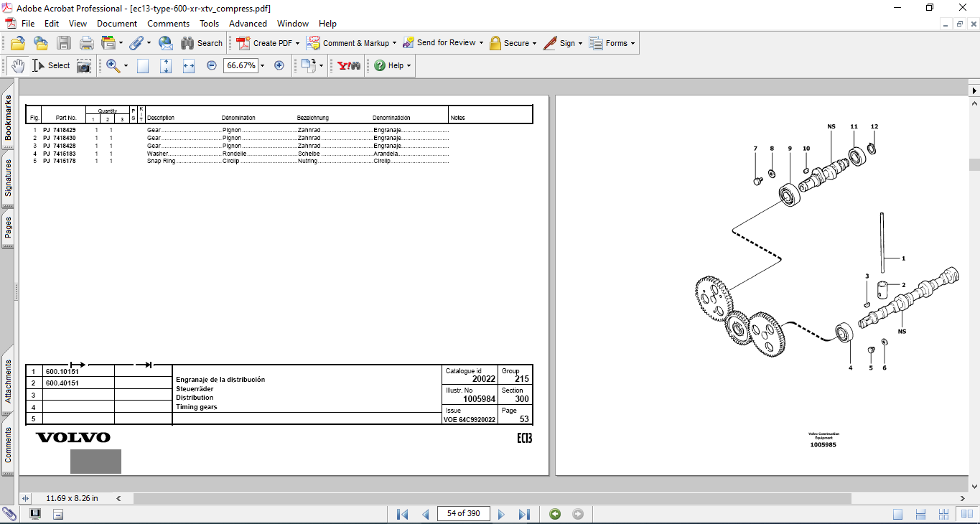Print the document using printer icon

(87, 43)
